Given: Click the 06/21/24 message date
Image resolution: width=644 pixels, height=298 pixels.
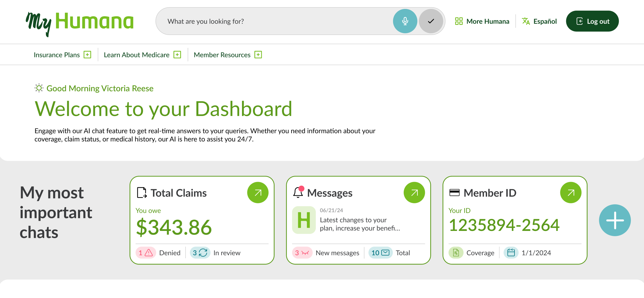Looking at the screenshot, I should [x=331, y=210].
